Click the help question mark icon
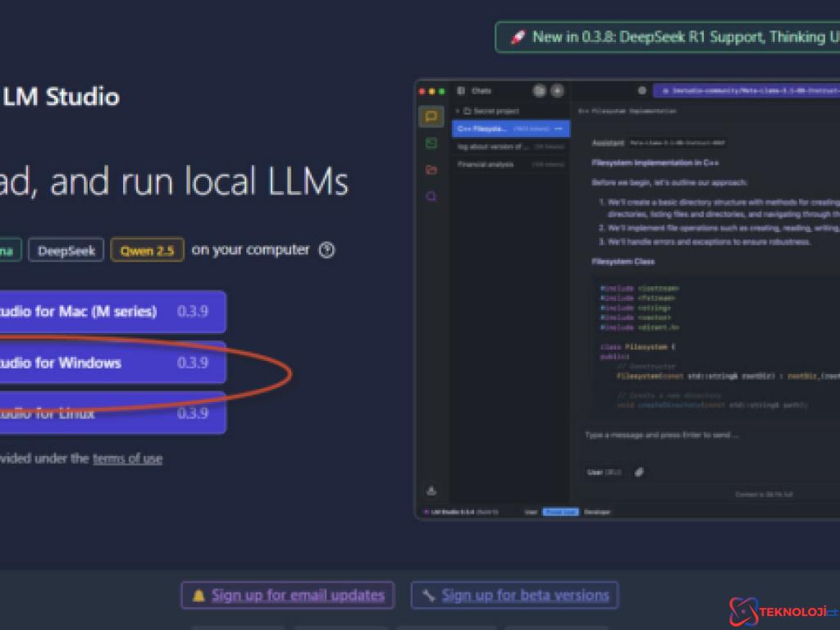The width and height of the screenshot is (840, 630). (326, 250)
